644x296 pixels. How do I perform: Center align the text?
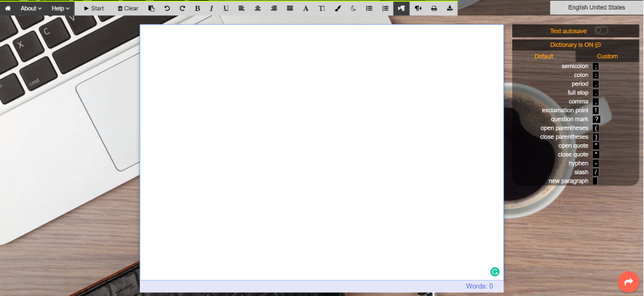coord(258,8)
